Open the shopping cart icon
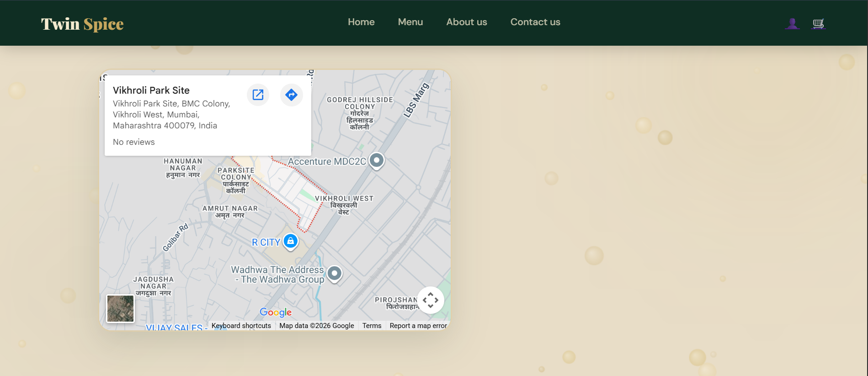 818,23
